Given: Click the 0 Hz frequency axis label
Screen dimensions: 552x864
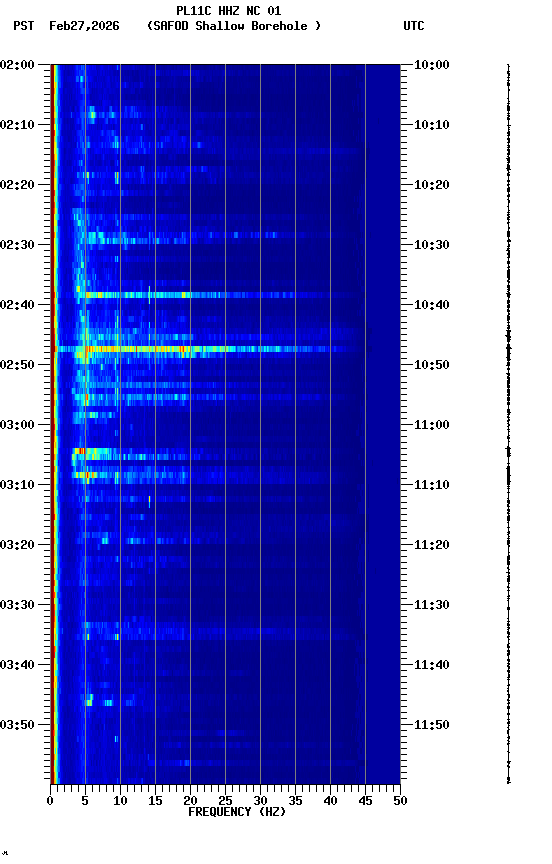Looking at the screenshot, I should pyautogui.click(x=50, y=801).
